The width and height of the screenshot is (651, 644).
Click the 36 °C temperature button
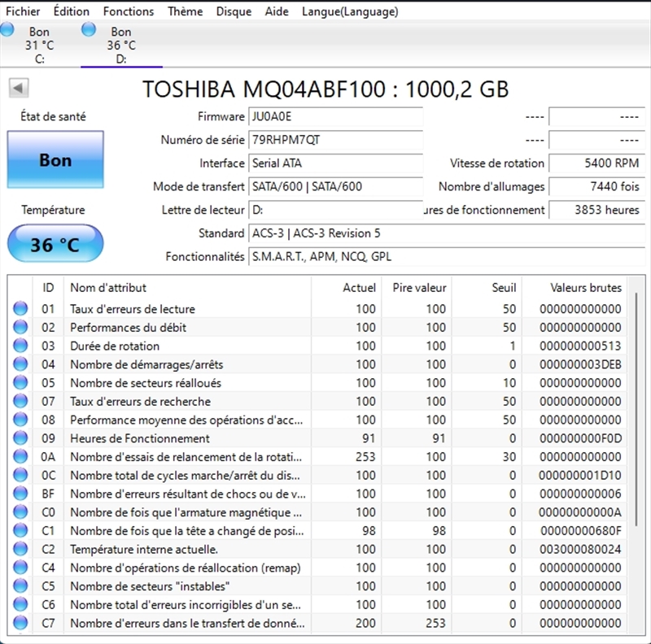click(55, 244)
